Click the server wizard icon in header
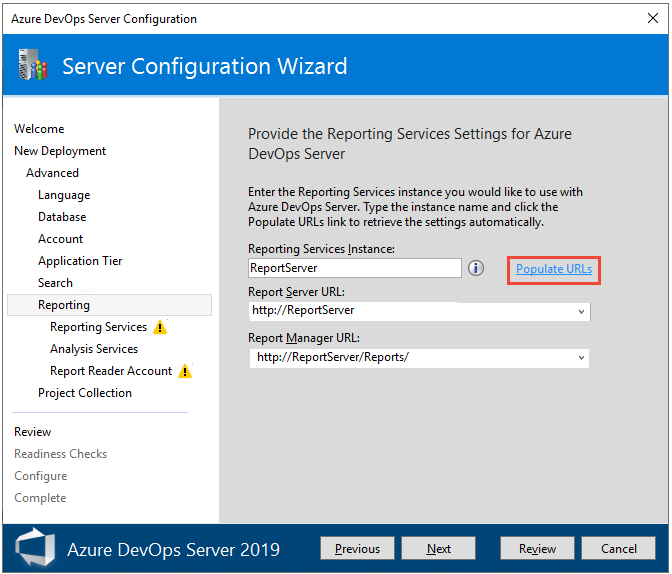 click(x=33, y=66)
